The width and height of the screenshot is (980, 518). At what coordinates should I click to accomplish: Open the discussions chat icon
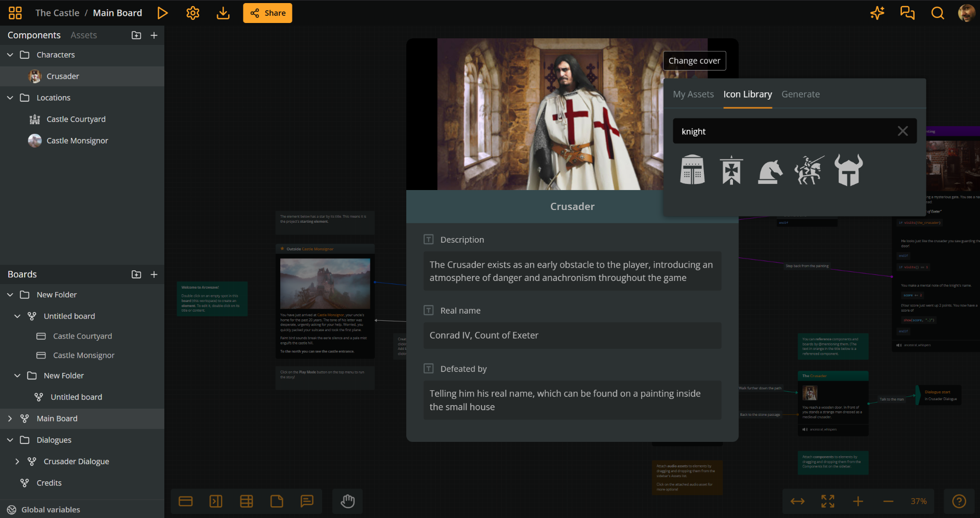(907, 13)
